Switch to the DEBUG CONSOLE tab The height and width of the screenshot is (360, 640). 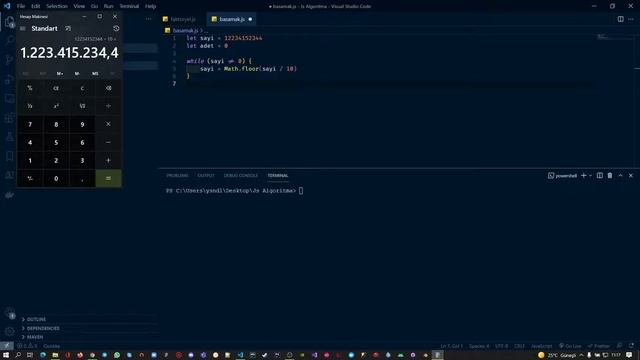click(241, 176)
